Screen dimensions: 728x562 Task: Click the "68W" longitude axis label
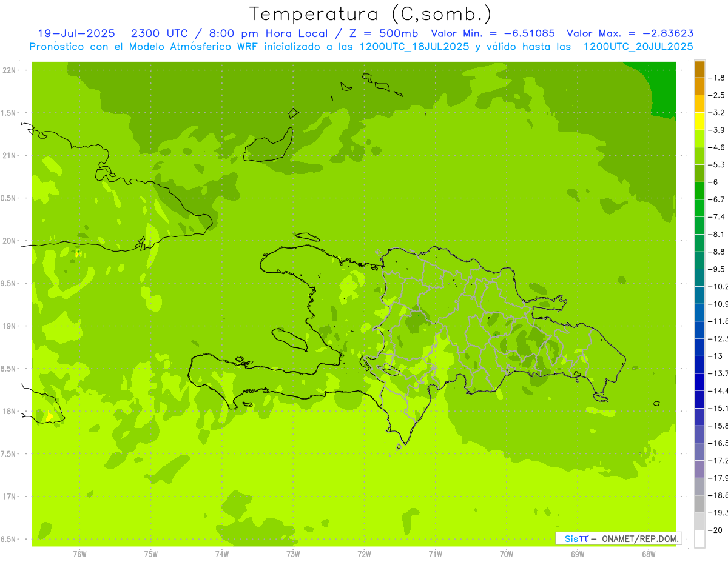click(649, 554)
